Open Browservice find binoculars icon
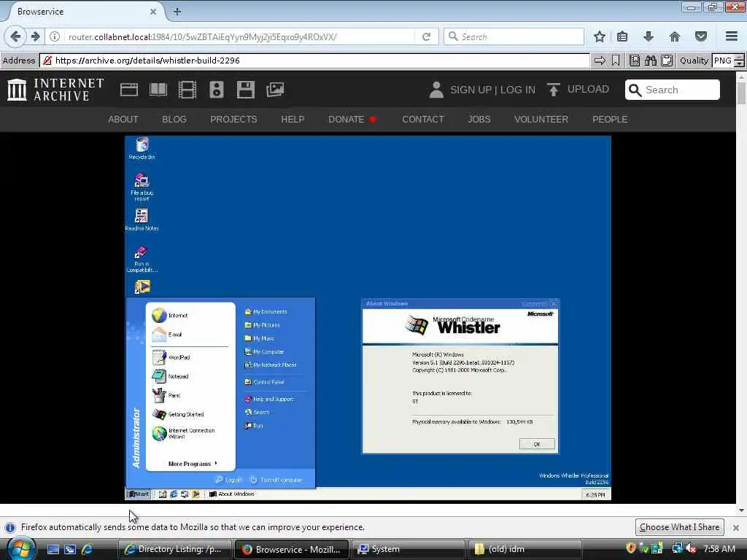This screenshot has width=747, height=560. pyautogui.click(x=651, y=61)
